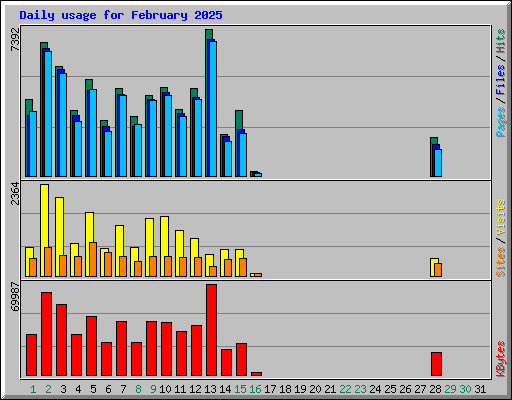Select day 5 on the date axis
512x400 pixels.
click(x=93, y=389)
